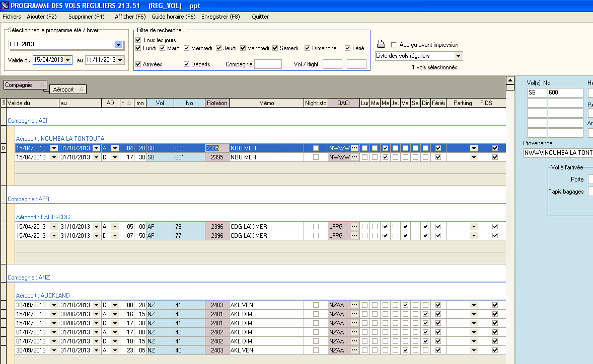Click the grid selector icon in header corner
Viewport: 593px width, 364px height.
click(x=4, y=103)
